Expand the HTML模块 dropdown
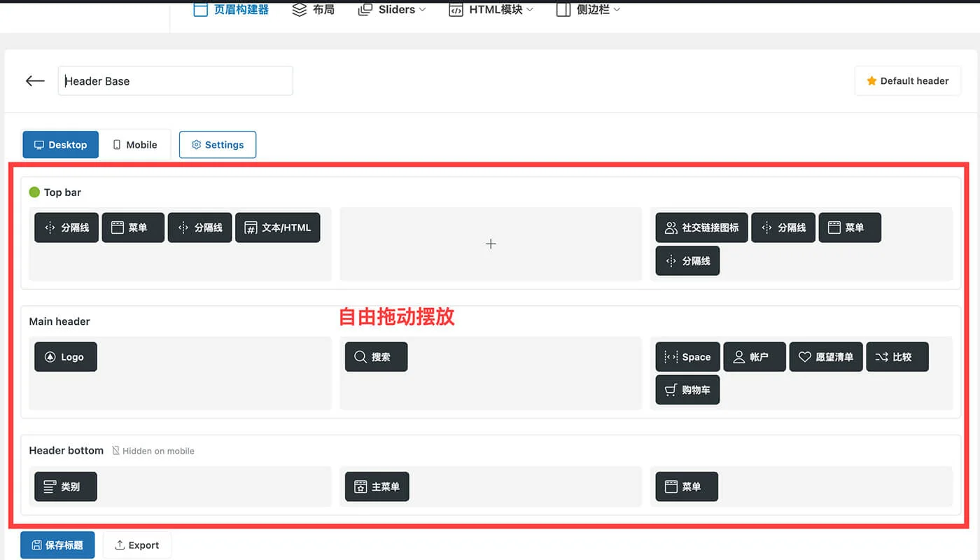Viewport: 980px width, 560px height. coord(491,9)
